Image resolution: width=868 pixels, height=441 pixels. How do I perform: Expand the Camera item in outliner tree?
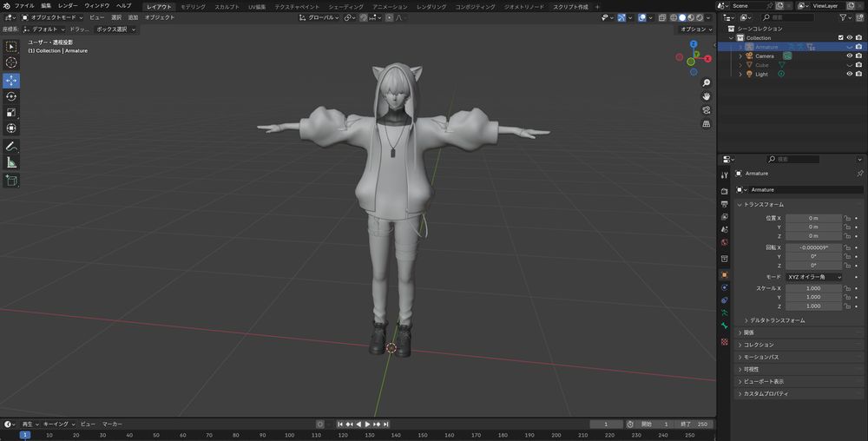[x=740, y=56]
